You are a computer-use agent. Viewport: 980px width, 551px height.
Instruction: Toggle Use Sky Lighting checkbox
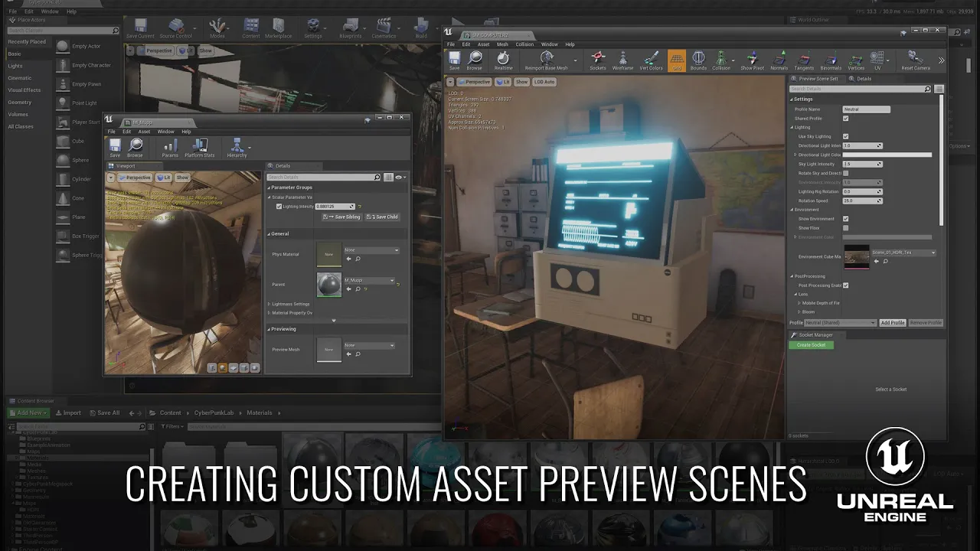845,136
